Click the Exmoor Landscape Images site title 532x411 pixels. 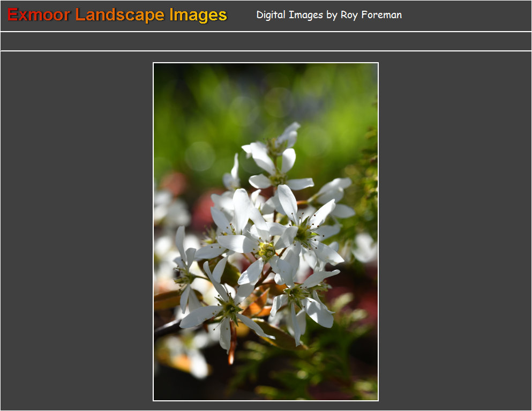pos(117,15)
